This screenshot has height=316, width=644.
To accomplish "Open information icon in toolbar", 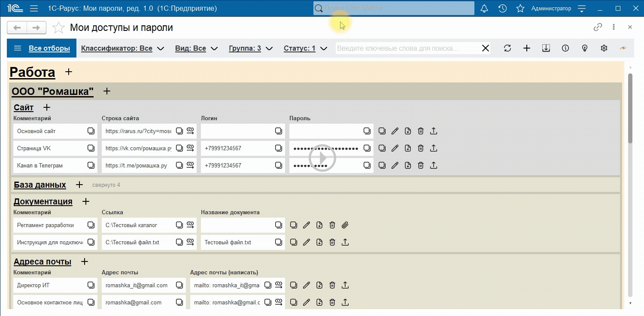I will click(565, 48).
